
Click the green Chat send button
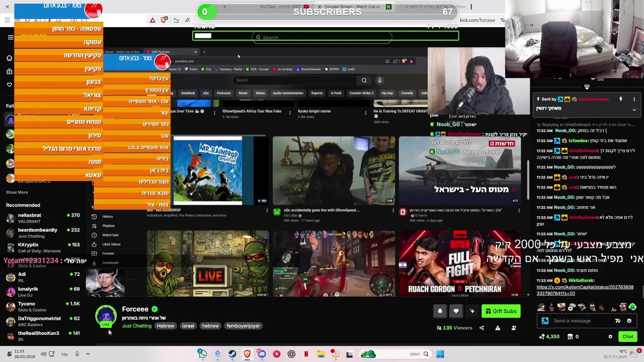[x=628, y=337]
